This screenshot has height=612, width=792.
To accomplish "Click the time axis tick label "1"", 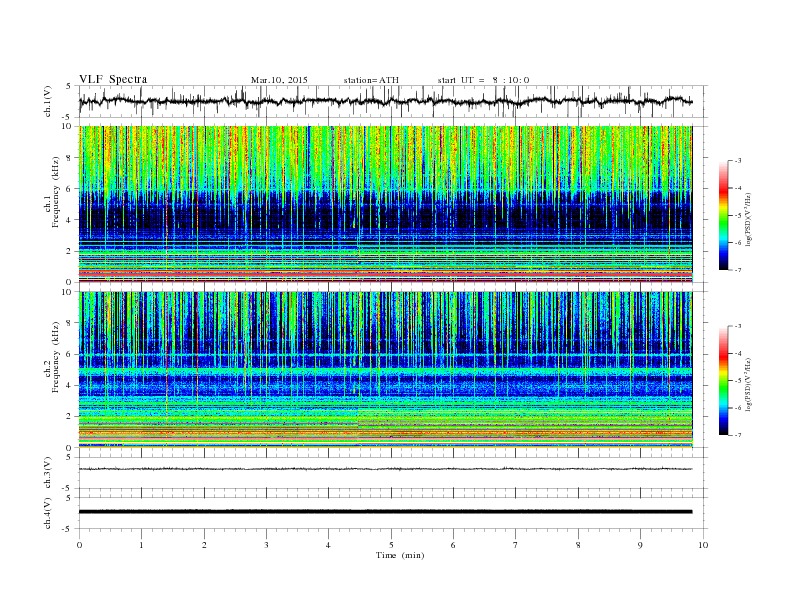I will pyautogui.click(x=141, y=545).
